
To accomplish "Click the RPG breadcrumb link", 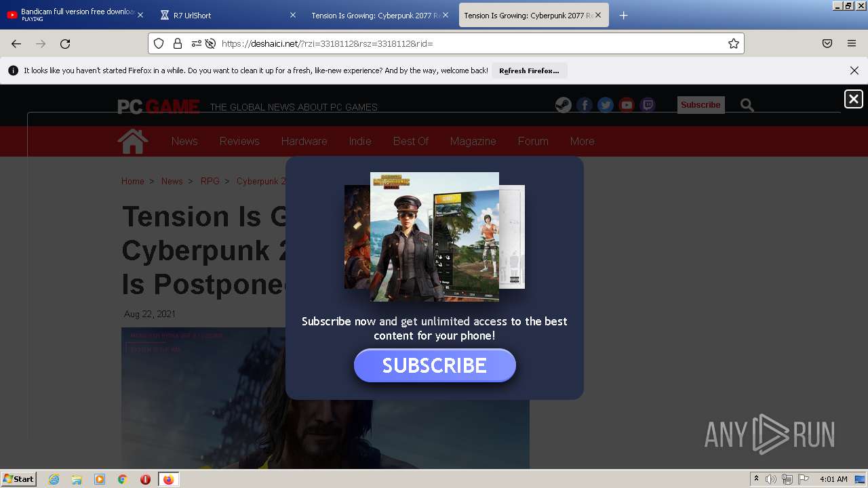I will tap(210, 181).
